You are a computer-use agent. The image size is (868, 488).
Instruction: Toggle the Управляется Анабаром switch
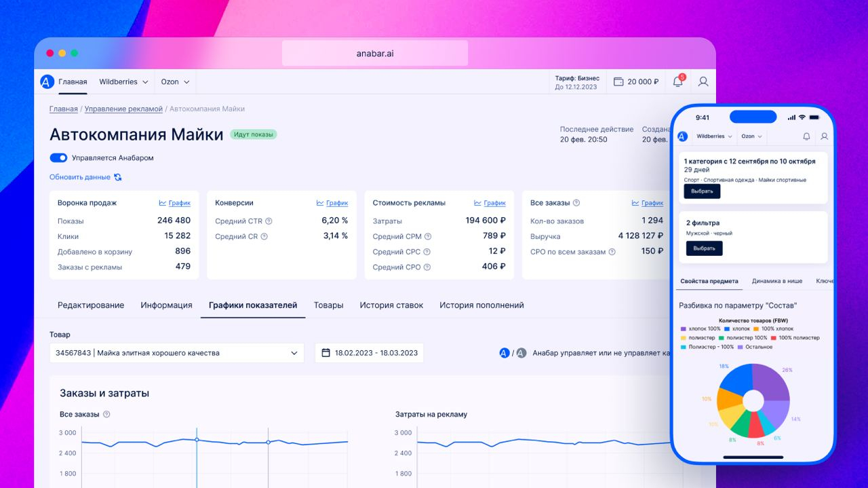point(58,157)
